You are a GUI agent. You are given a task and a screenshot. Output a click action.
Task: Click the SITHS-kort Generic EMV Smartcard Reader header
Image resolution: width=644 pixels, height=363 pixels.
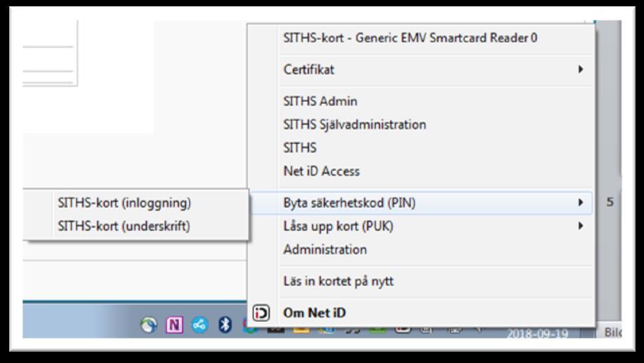click(x=410, y=38)
